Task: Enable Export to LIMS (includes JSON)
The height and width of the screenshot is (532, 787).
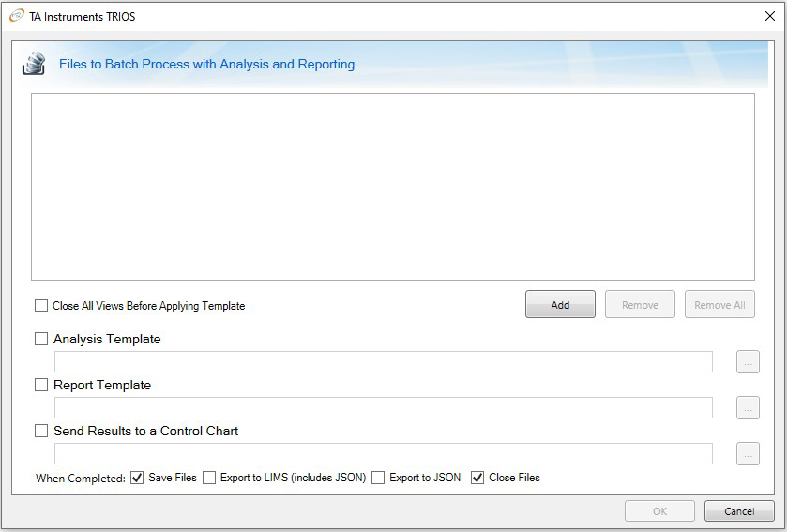Action: click(x=209, y=478)
